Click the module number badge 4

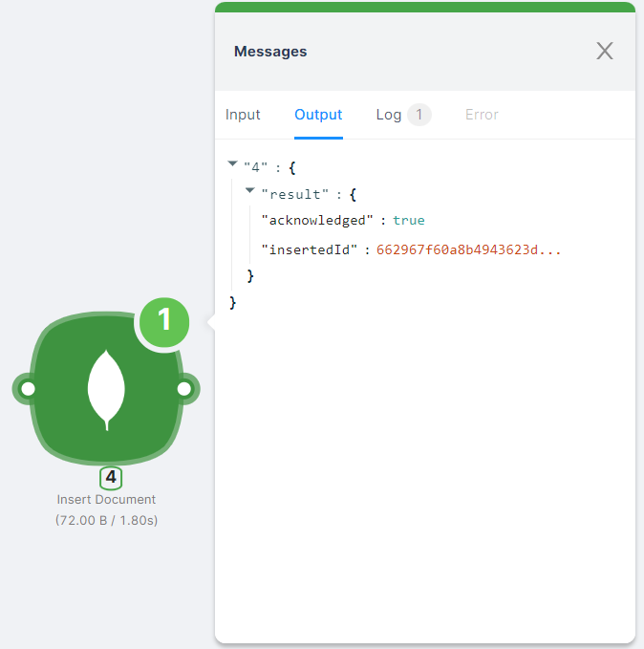111,477
